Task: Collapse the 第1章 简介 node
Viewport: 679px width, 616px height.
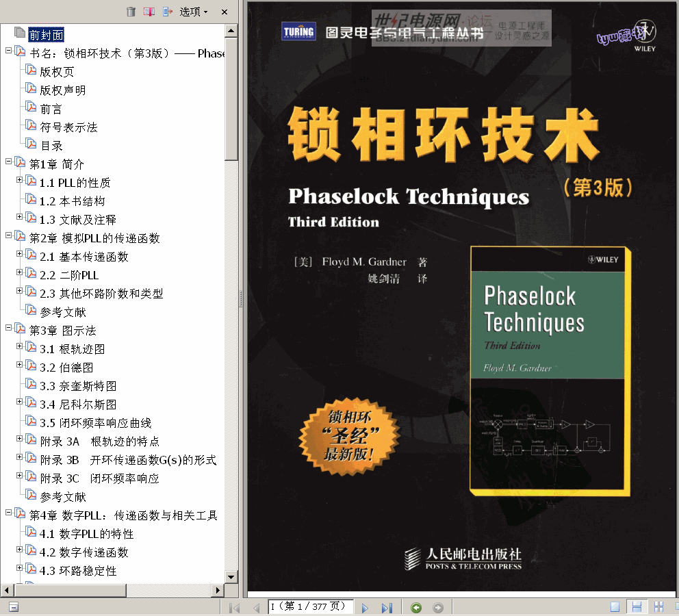Action: [8, 162]
